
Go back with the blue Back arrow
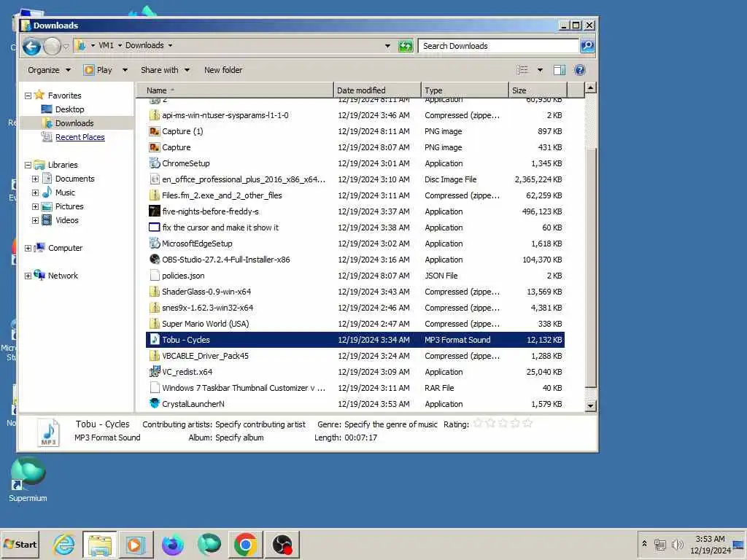pyautogui.click(x=32, y=46)
